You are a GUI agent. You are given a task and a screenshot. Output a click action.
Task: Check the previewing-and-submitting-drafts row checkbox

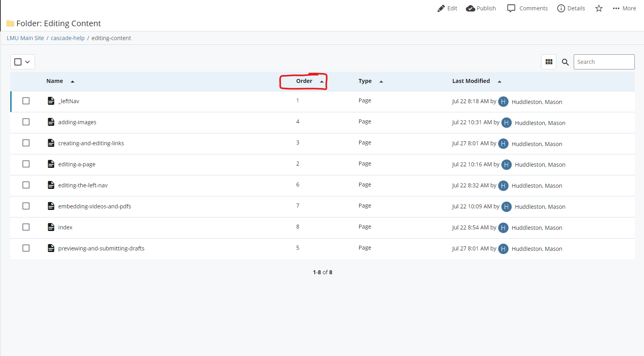click(x=26, y=248)
